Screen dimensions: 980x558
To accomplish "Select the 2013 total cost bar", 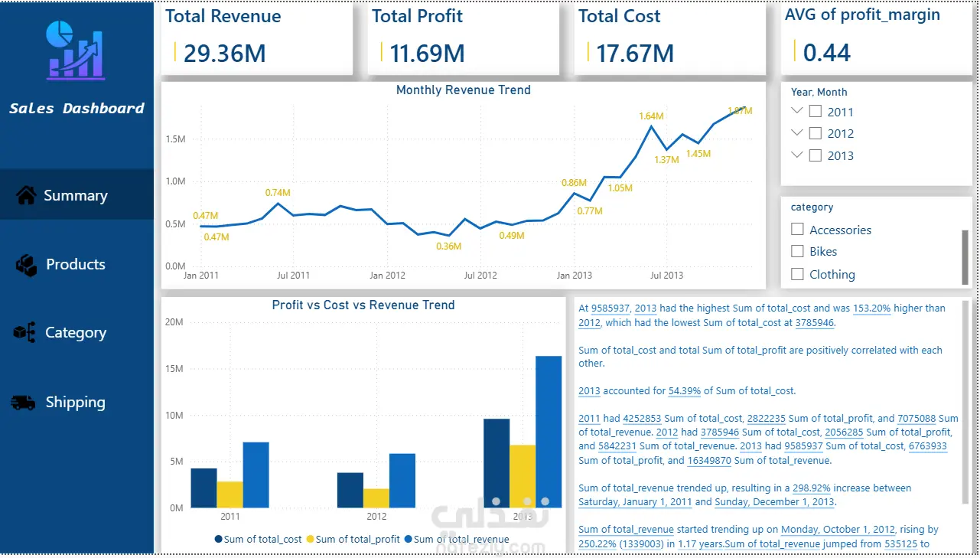I will (x=497, y=463).
